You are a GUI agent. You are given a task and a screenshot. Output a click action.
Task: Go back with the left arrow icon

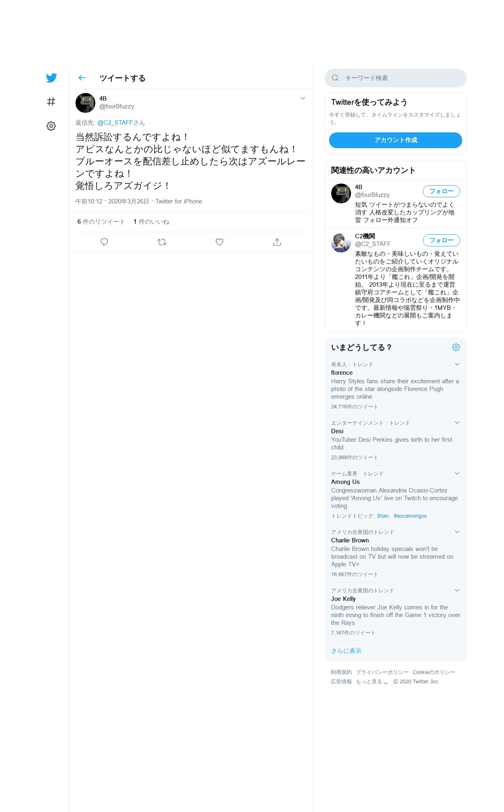[82, 78]
